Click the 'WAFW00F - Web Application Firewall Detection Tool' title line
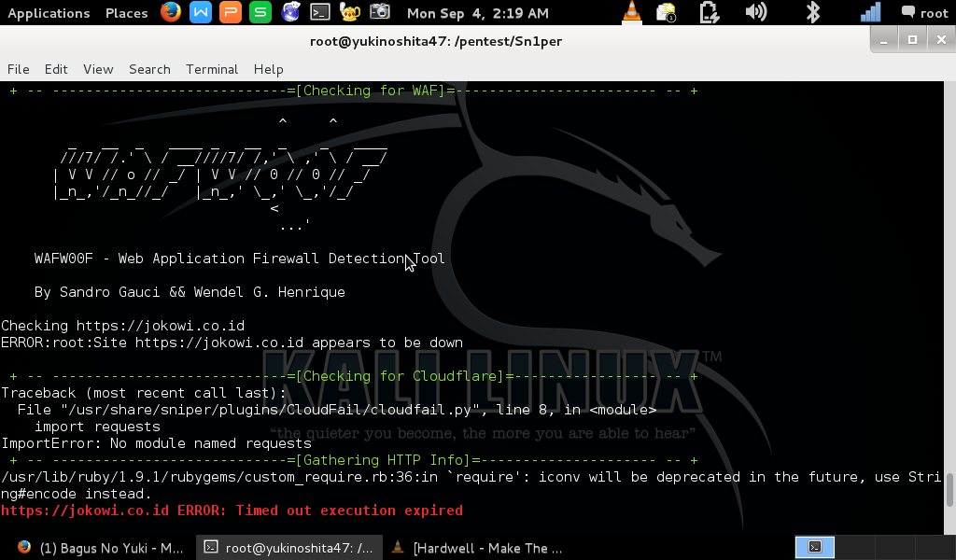The width and height of the screenshot is (956, 560). tap(240, 259)
